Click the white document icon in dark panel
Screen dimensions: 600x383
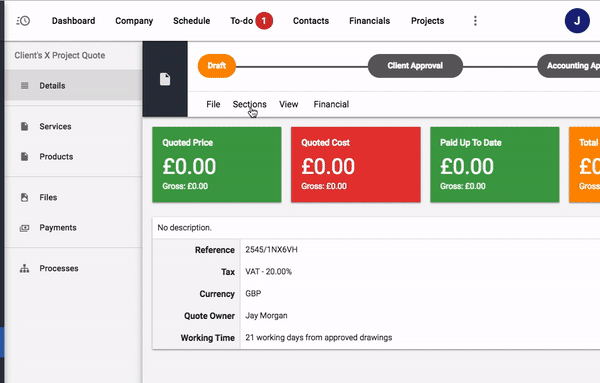pos(165,79)
